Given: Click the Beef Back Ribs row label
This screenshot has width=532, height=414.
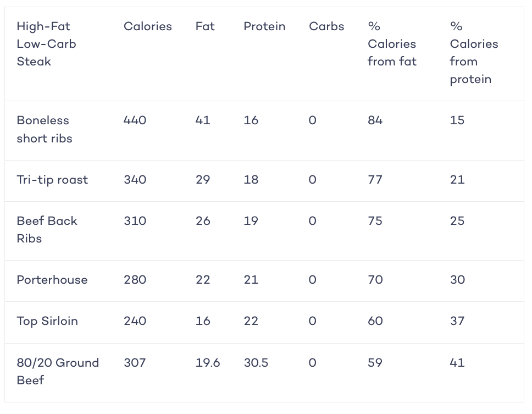Looking at the screenshot, I should (47, 229).
